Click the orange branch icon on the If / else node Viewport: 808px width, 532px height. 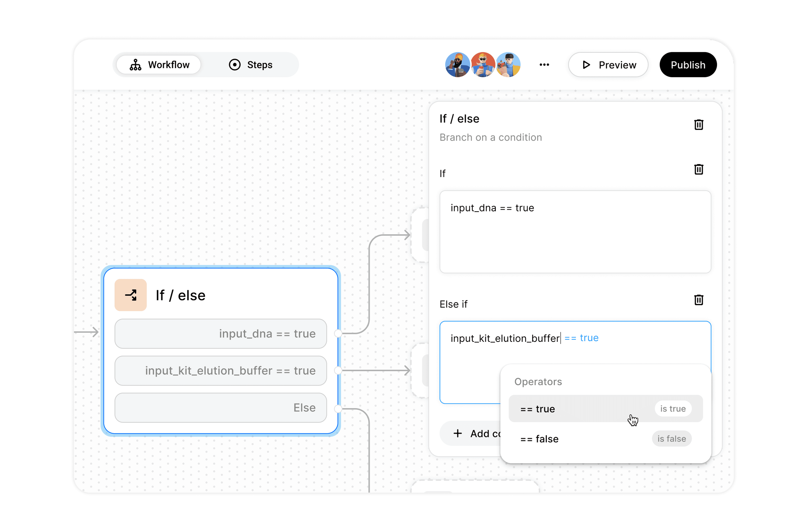click(x=130, y=295)
